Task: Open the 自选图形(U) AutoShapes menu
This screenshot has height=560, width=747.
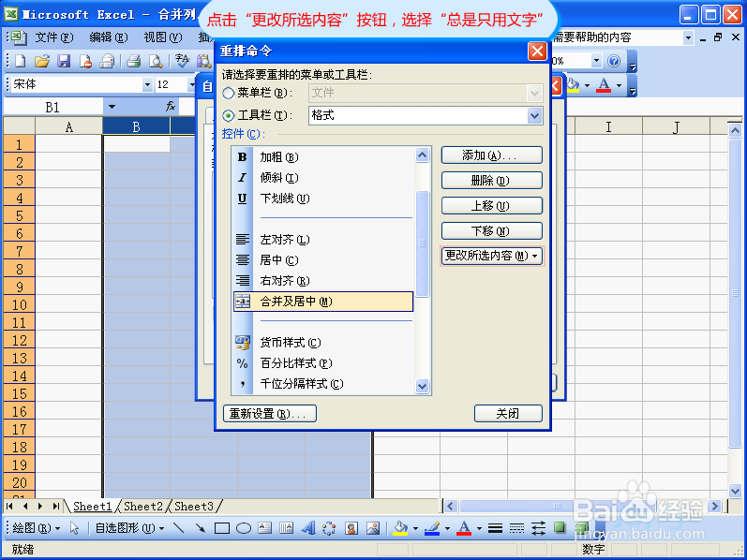Action: pyautogui.click(x=129, y=528)
